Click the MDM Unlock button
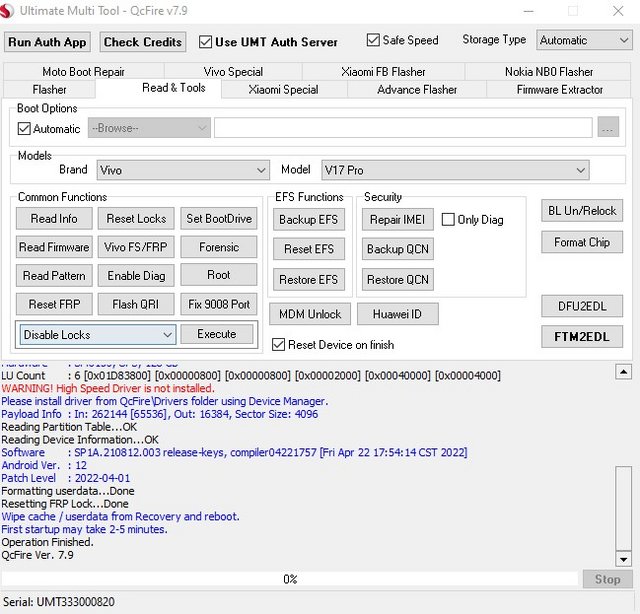 pos(310,314)
